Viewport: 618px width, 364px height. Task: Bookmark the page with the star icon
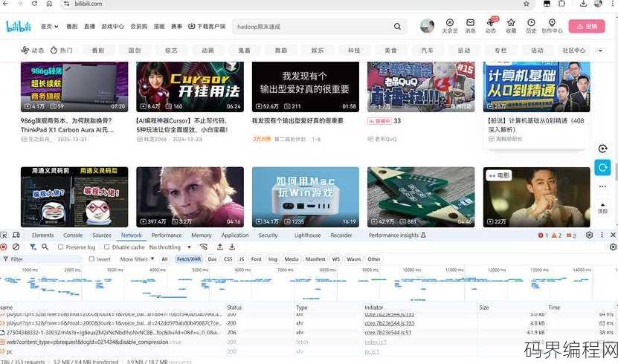pyautogui.click(x=527, y=4)
